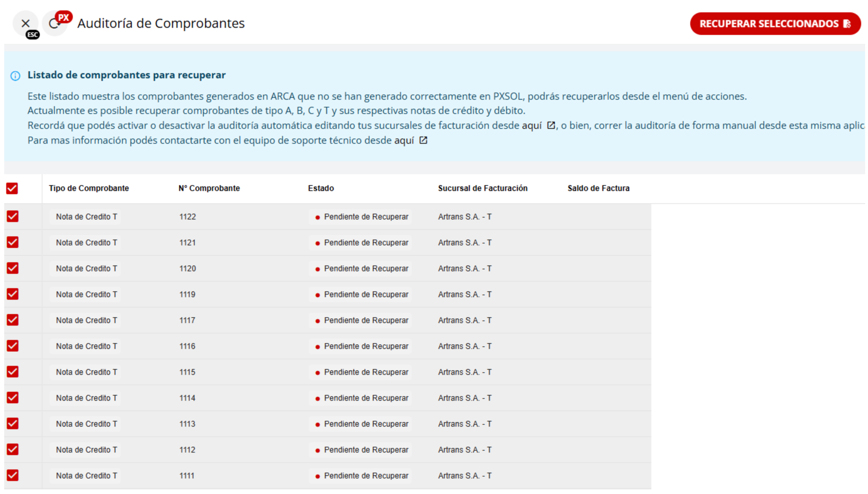Sort by N° Comprobante column header

tap(209, 188)
